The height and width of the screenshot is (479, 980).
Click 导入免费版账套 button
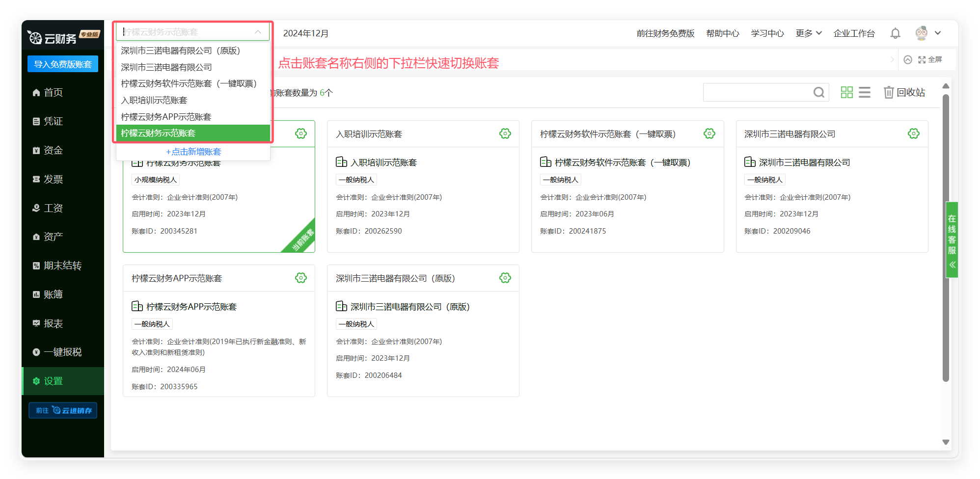pyautogui.click(x=63, y=64)
